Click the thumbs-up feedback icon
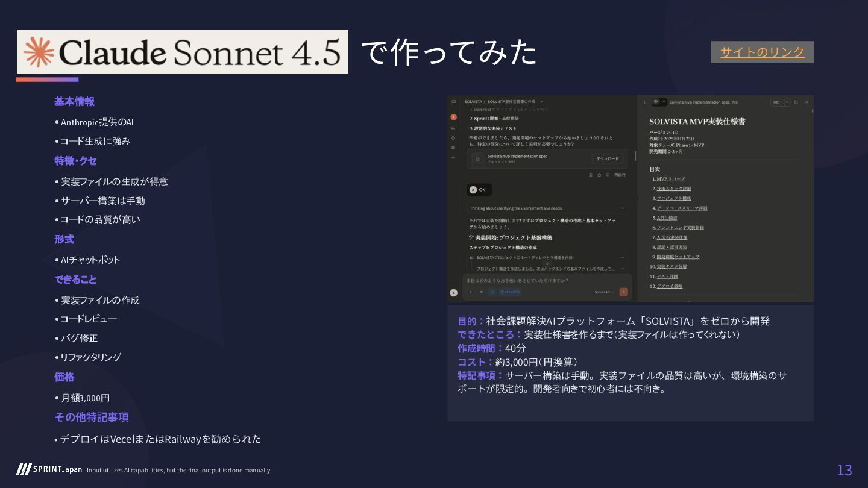This screenshot has width=868, height=488. pos(599,175)
